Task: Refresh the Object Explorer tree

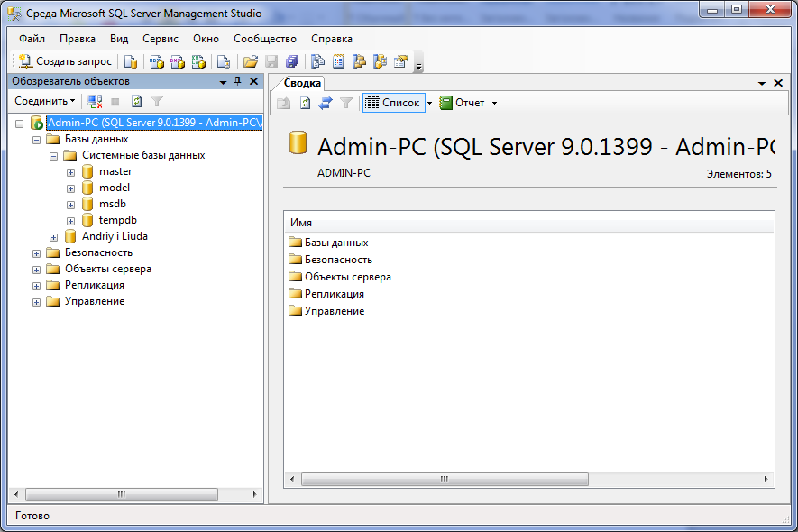Action: [x=136, y=101]
